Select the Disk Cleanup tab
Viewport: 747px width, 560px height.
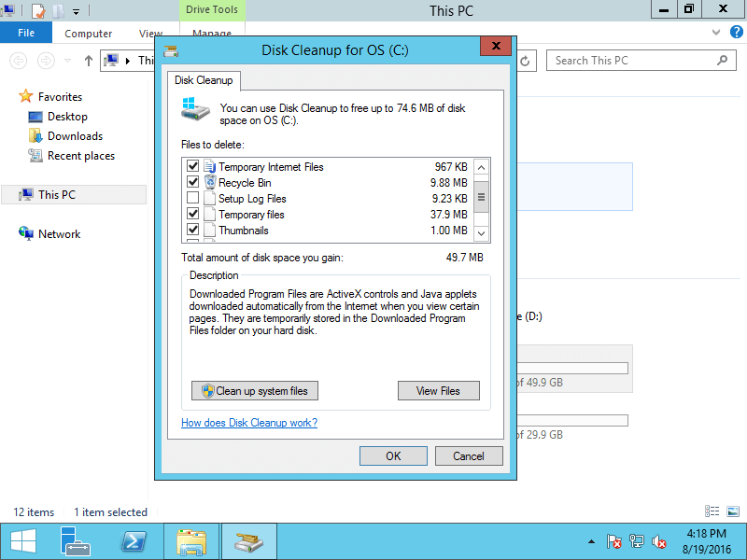click(204, 80)
